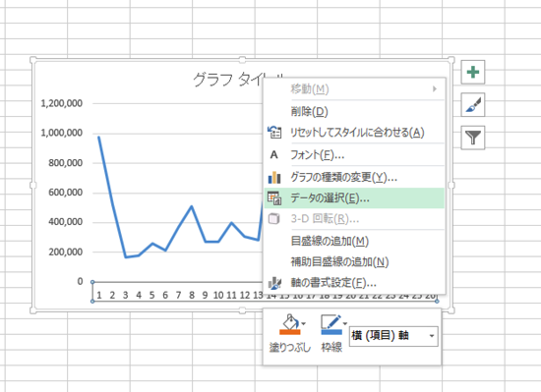Click category label 12 on horizontal axis
This screenshot has height=392, width=541.
click(x=245, y=295)
